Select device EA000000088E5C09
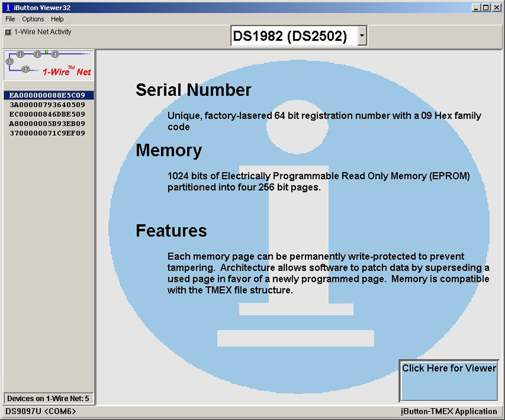 pyautogui.click(x=49, y=95)
